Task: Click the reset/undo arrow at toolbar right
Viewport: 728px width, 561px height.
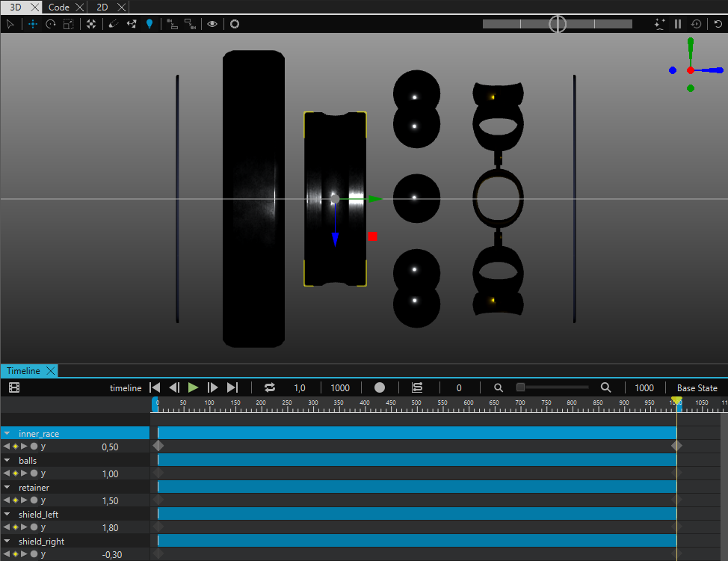Action: (x=718, y=24)
